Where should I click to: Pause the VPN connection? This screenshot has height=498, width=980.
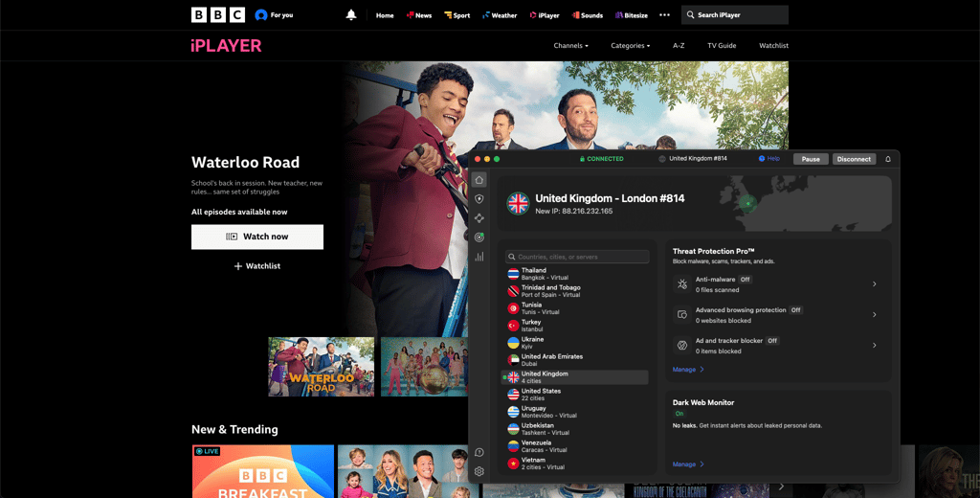pyautogui.click(x=811, y=159)
